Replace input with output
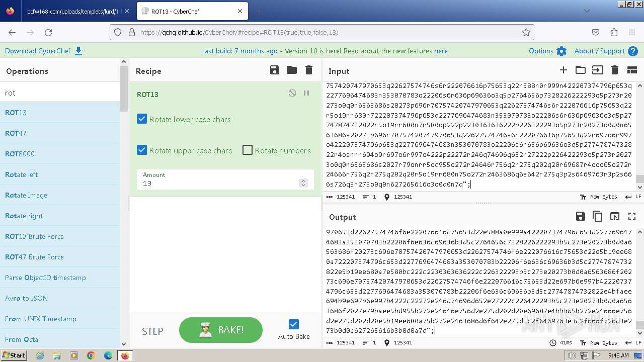Screen dimensions: 644x362 point(615,216)
